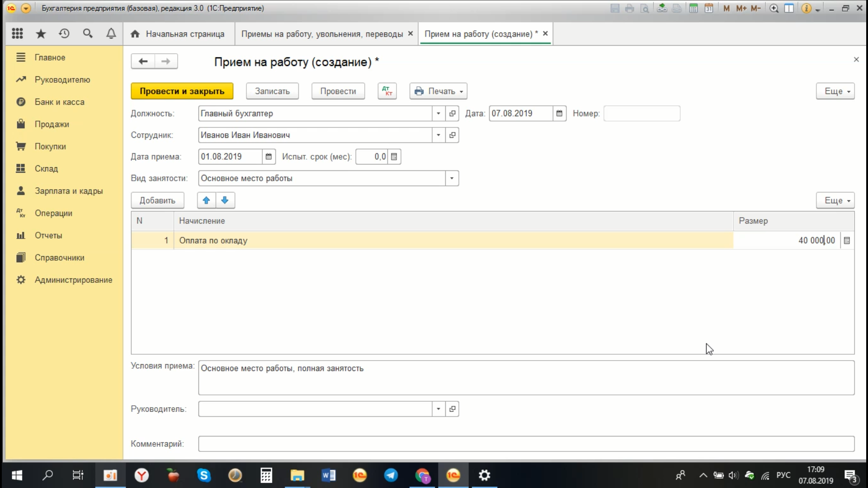
Task: Expand the Вид занятости dropdown
Action: (x=452, y=178)
